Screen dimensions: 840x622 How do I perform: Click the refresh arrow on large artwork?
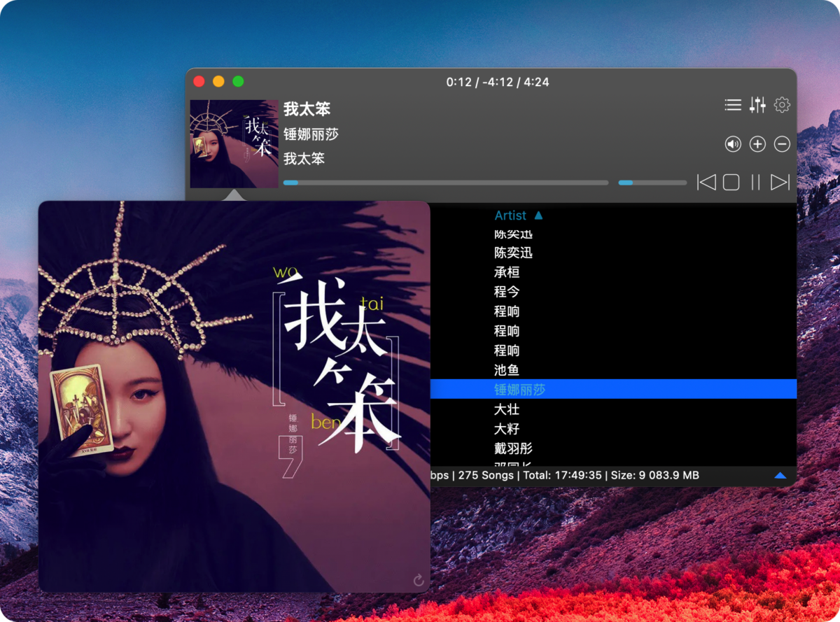[419, 580]
